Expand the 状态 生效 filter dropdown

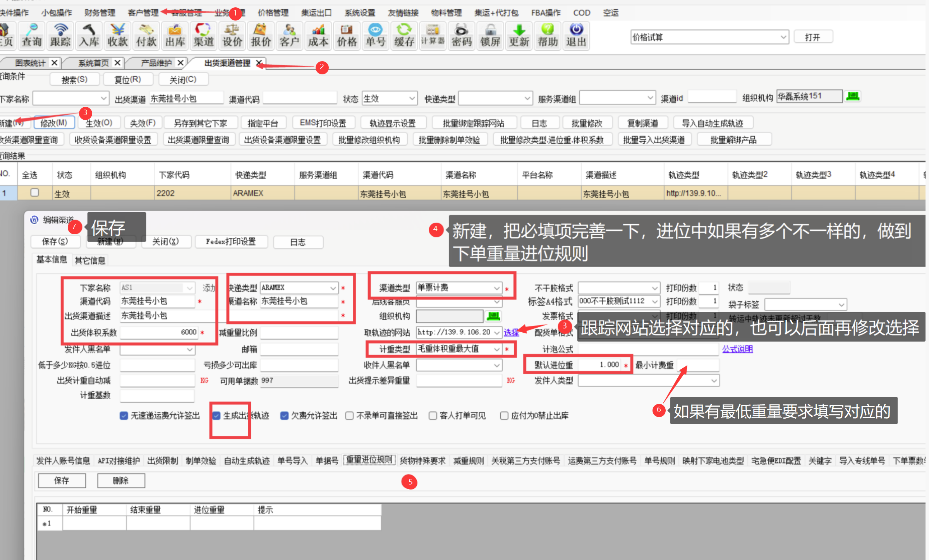coord(412,99)
